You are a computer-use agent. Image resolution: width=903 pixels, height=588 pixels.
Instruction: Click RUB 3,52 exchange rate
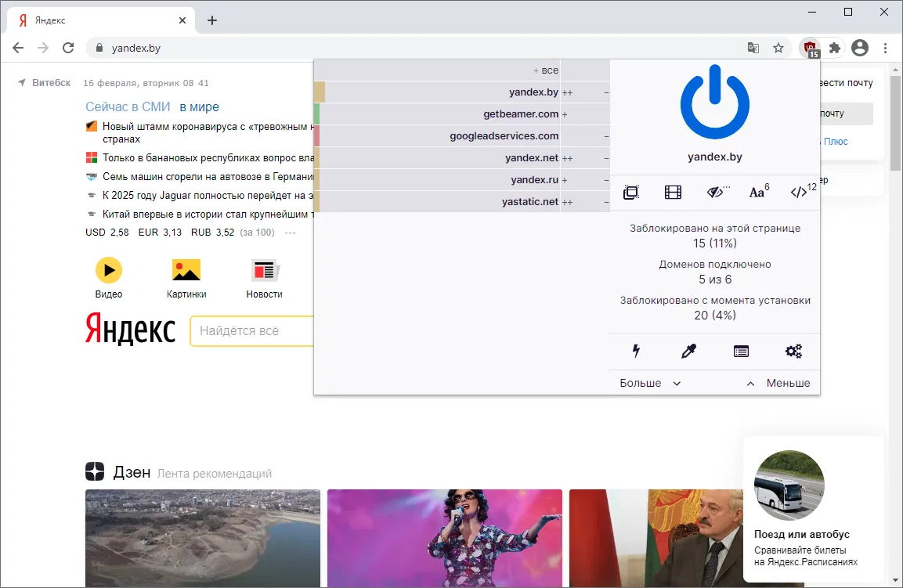click(212, 233)
